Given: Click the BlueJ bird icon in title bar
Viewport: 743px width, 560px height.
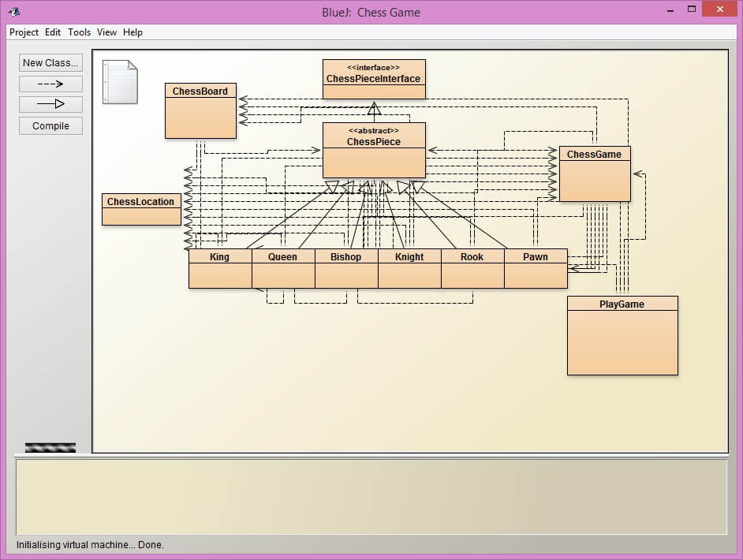Looking at the screenshot, I should pos(13,12).
